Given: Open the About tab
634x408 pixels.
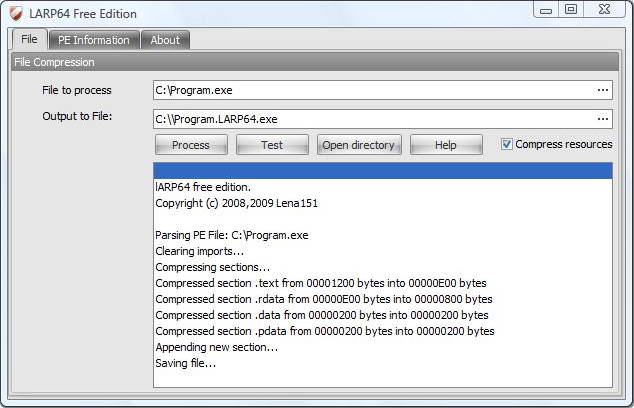Looking at the screenshot, I should point(165,40).
